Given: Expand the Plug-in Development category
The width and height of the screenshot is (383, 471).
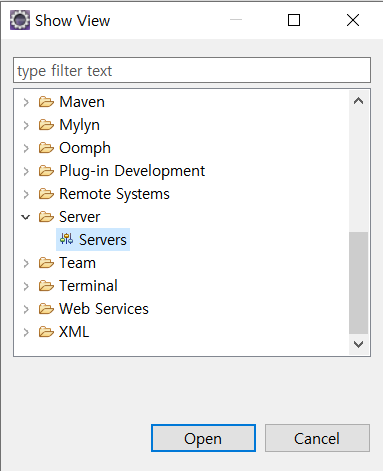Looking at the screenshot, I should [x=26, y=171].
